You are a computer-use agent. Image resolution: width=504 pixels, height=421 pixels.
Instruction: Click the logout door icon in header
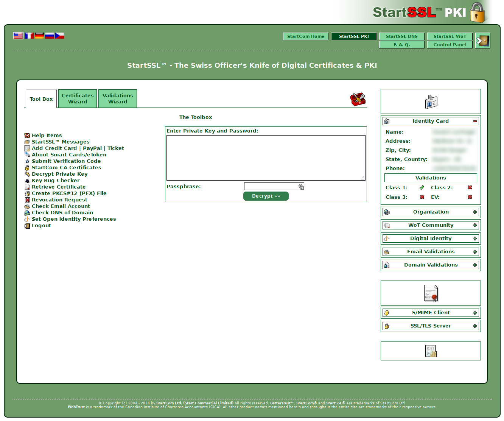click(x=483, y=41)
